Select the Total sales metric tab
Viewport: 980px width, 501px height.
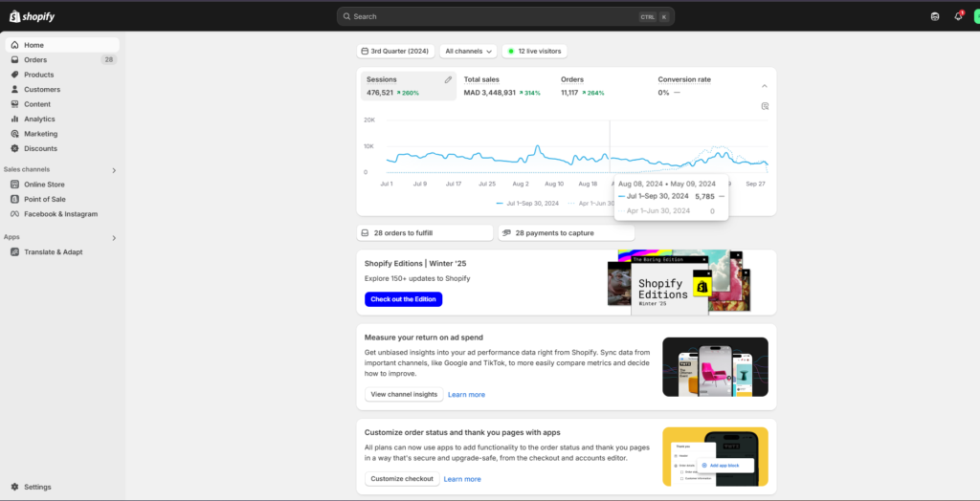pos(505,86)
